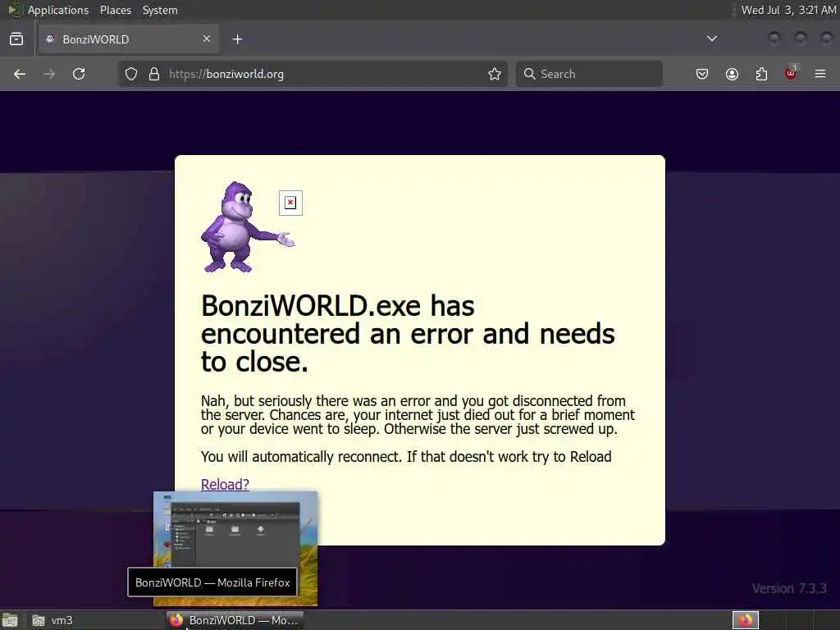This screenshot has height=630, width=840.
Task: Click the error heading BonziWORLD.exe has encountered
Action: [x=408, y=333]
